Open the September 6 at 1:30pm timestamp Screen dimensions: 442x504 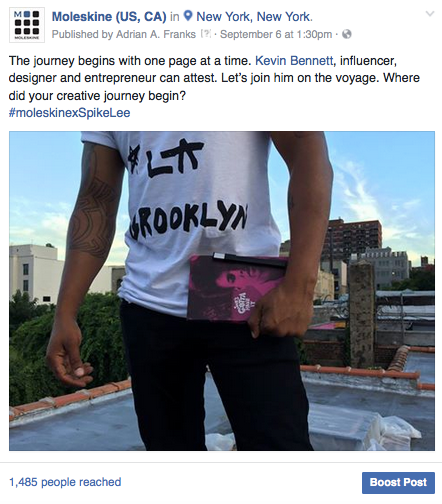(x=276, y=34)
